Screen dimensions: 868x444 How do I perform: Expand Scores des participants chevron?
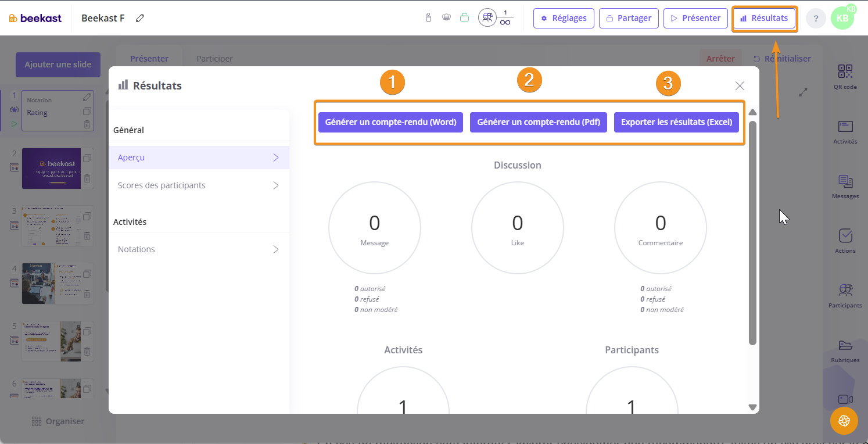(276, 185)
